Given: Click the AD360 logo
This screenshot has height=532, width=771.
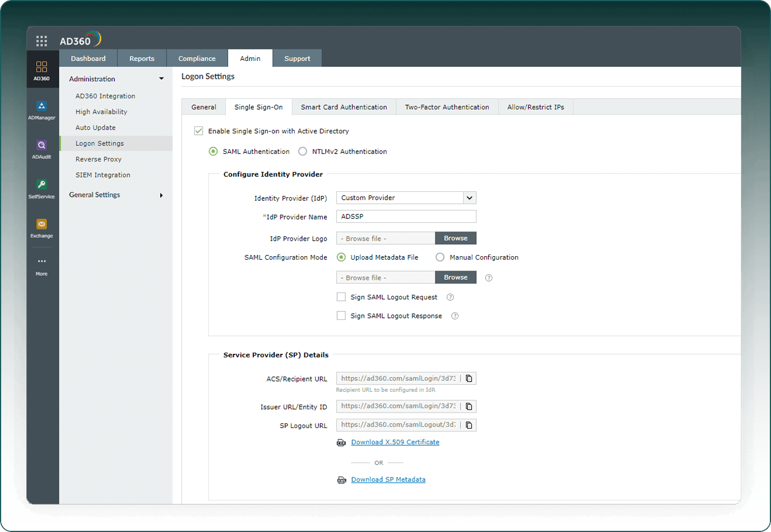Looking at the screenshot, I should [80, 40].
